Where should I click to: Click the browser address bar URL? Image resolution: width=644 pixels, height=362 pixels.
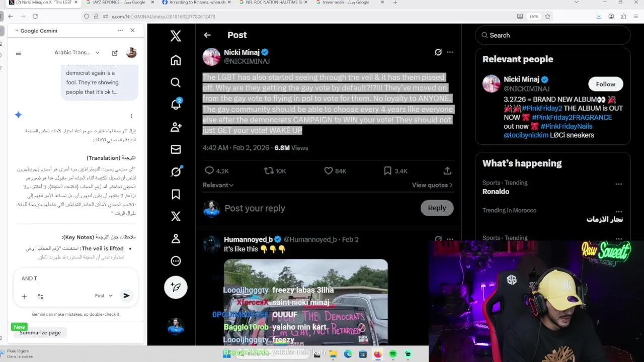pos(163,17)
